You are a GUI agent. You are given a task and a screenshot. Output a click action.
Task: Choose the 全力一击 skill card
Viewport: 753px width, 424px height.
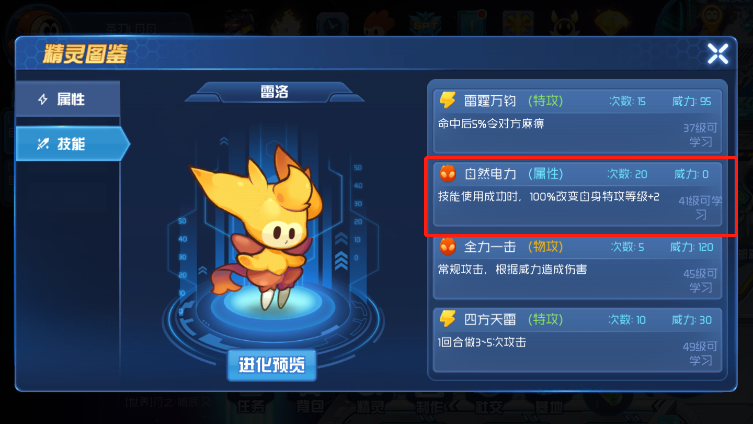(577, 267)
